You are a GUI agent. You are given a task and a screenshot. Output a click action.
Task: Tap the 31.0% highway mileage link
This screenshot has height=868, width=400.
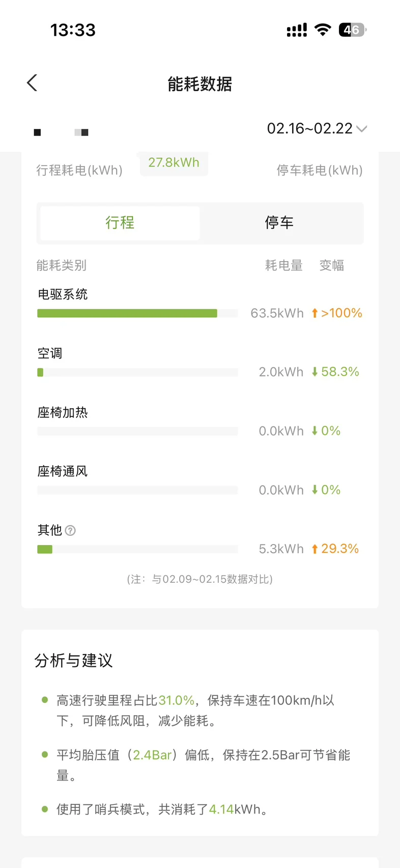pos(176,700)
